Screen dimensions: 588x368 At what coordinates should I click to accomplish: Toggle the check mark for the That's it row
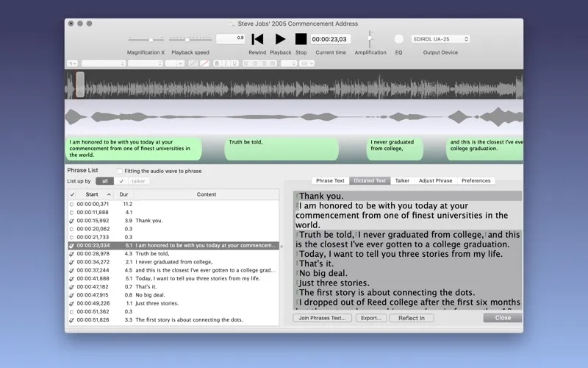click(x=71, y=287)
